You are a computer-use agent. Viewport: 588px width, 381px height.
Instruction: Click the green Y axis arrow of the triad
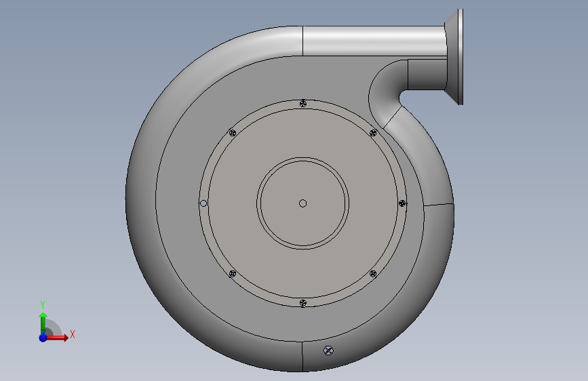pos(43,323)
